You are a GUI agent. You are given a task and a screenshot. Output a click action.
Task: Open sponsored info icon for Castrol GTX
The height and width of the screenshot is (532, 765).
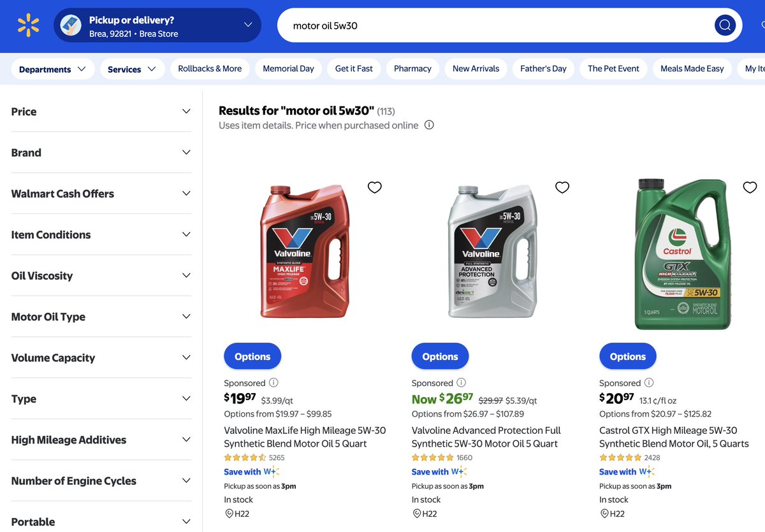click(648, 383)
